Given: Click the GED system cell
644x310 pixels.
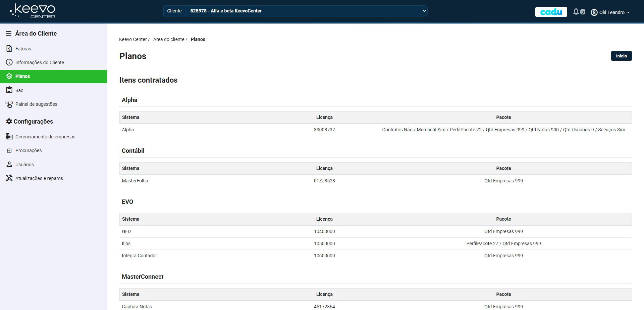Looking at the screenshot, I should pos(126,231).
